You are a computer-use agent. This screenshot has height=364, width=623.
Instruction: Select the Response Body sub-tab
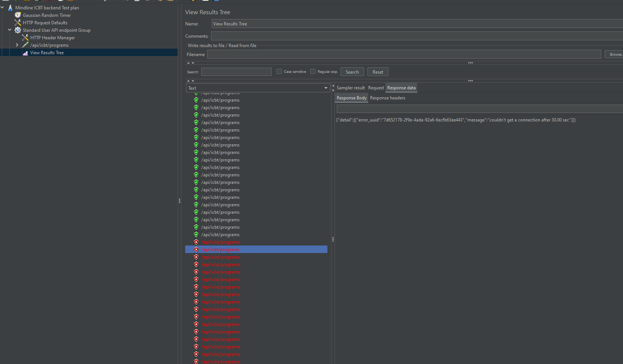pyautogui.click(x=351, y=98)
